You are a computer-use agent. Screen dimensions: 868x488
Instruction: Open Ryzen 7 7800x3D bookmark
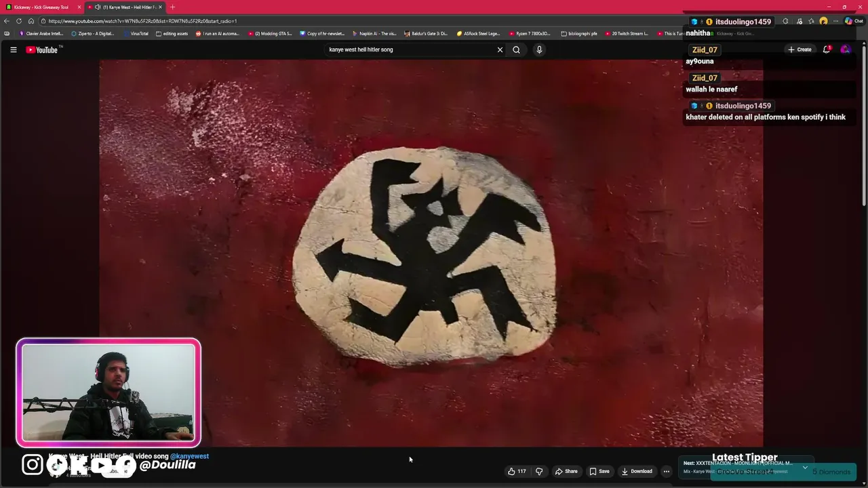(530, 33)
